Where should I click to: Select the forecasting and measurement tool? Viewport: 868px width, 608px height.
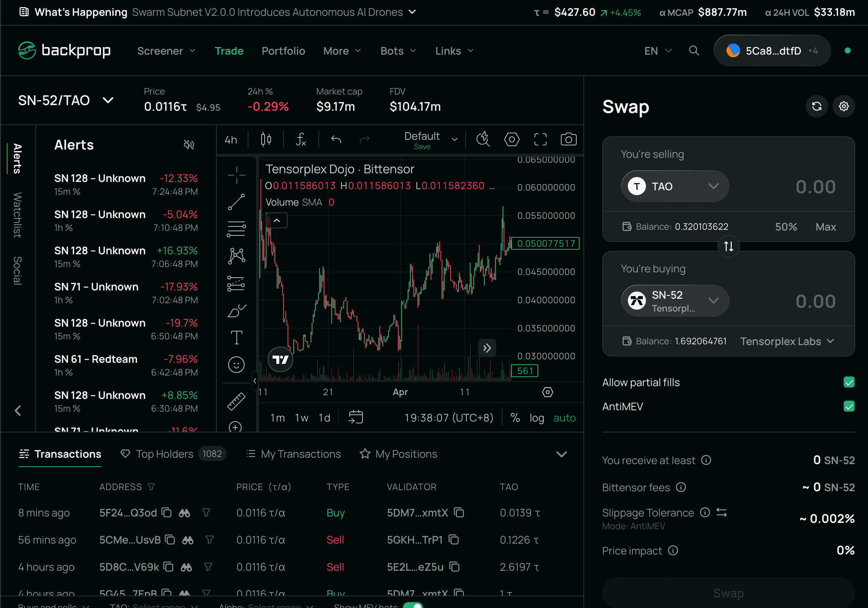pos(237,283)
